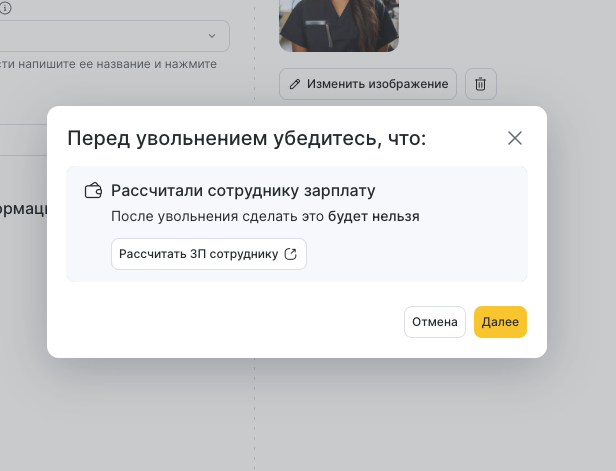
Task: Click the Рассчитали сотруднику зарплату title
Action: pyautogui.click(x=243, y=190)
